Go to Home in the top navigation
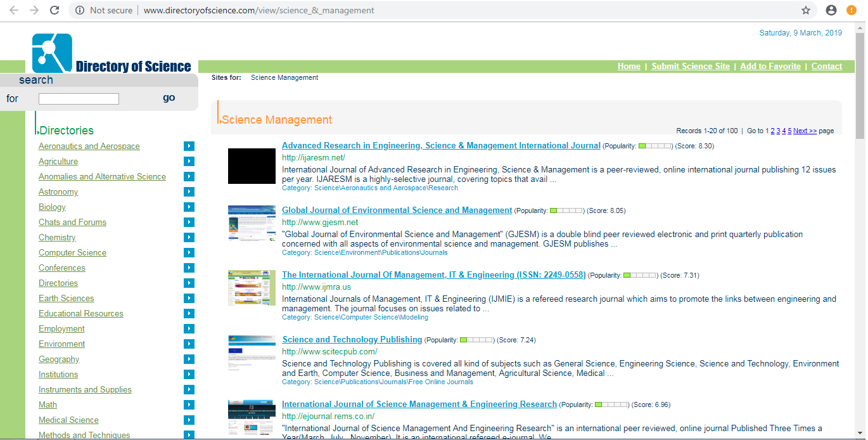This screenshot has width=868, height=440. 629,67
